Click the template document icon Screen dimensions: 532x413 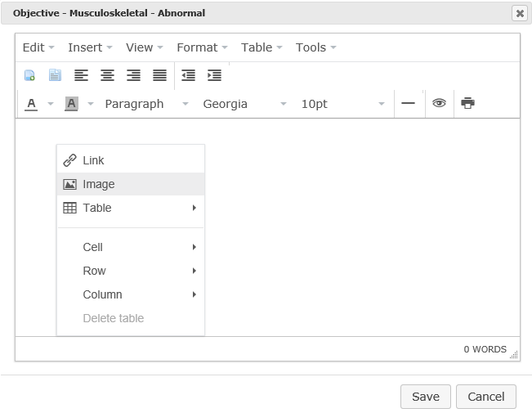pyautogui.click(x=55, y=75)
